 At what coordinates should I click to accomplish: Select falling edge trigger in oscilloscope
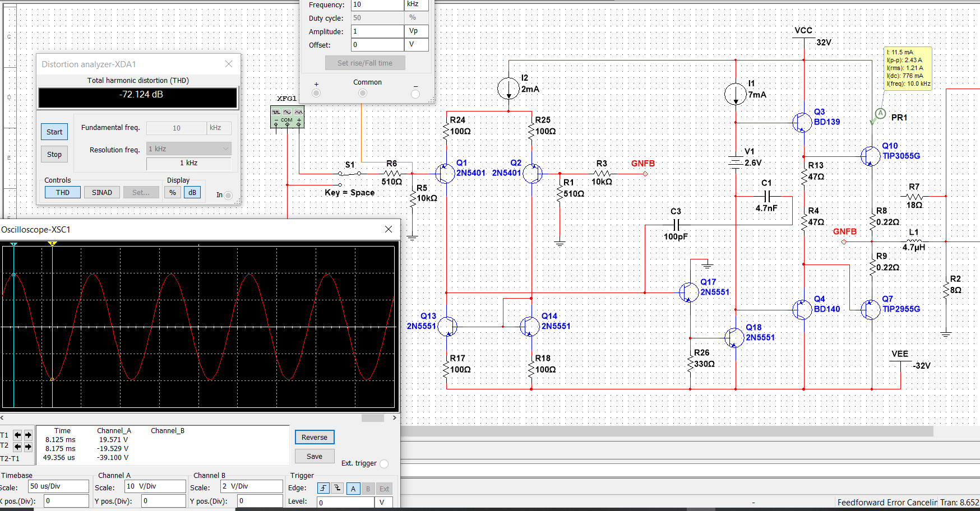(x=337, y=488)
